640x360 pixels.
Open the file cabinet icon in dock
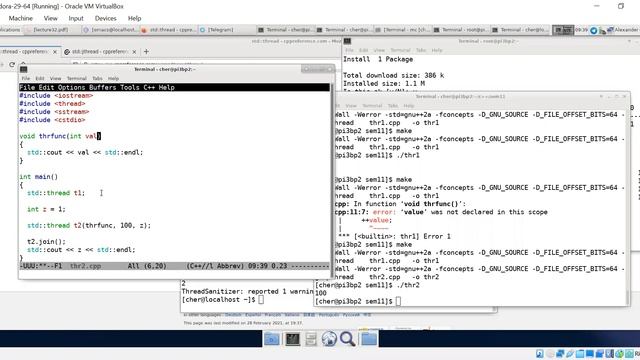(311, 339)
